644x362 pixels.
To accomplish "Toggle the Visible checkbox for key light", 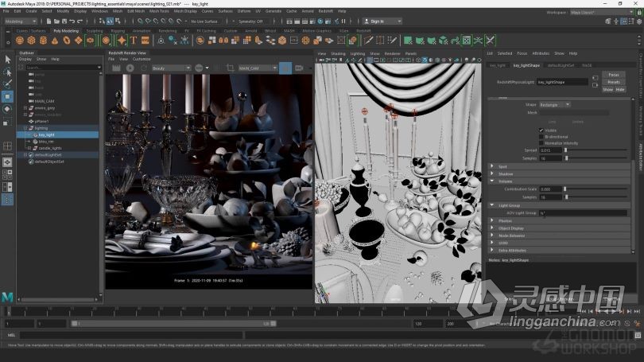I will click(x=541, y=130).
